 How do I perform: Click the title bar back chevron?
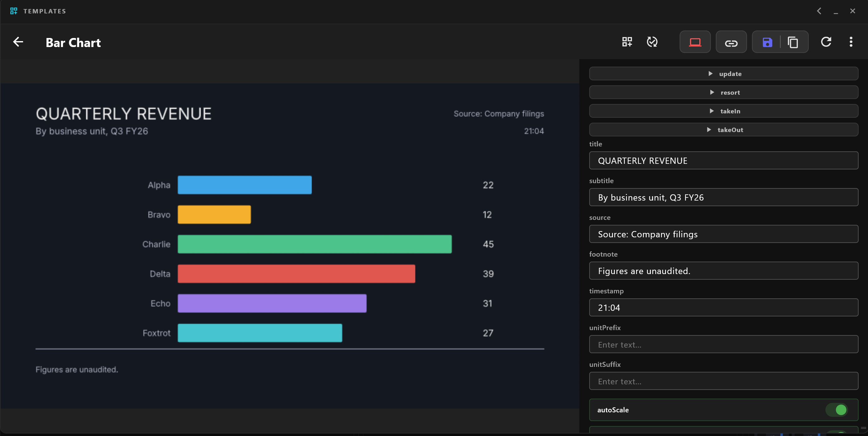819,11
